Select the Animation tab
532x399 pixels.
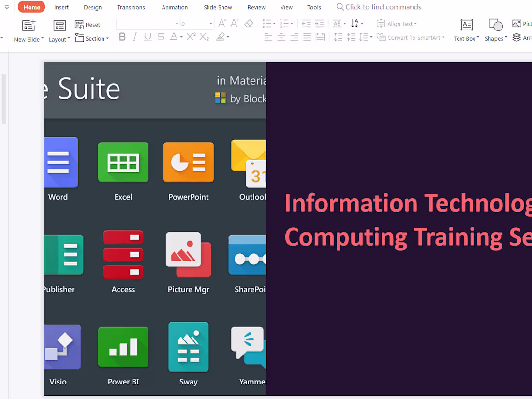click(x=175, y=7)
